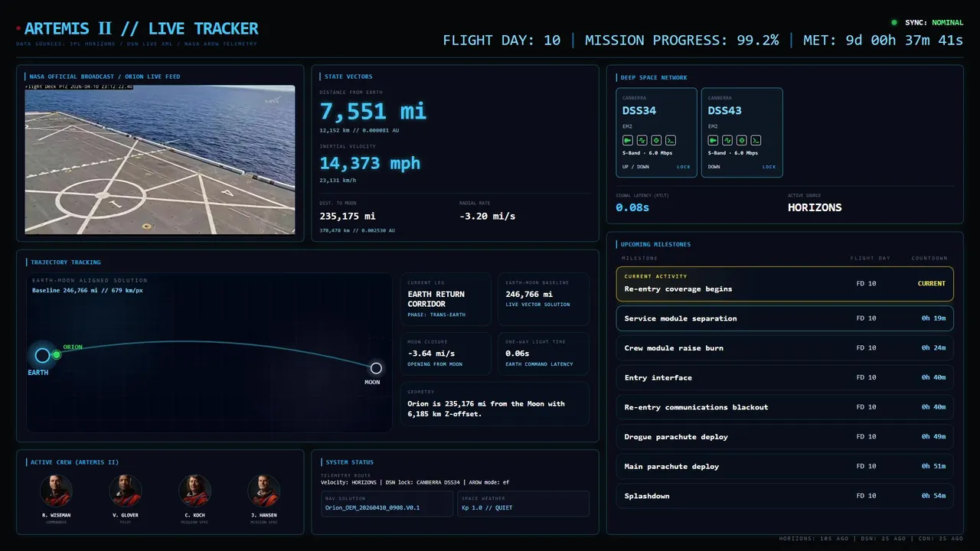Click the green SYNC status indicator dot

tap(894, 23)
